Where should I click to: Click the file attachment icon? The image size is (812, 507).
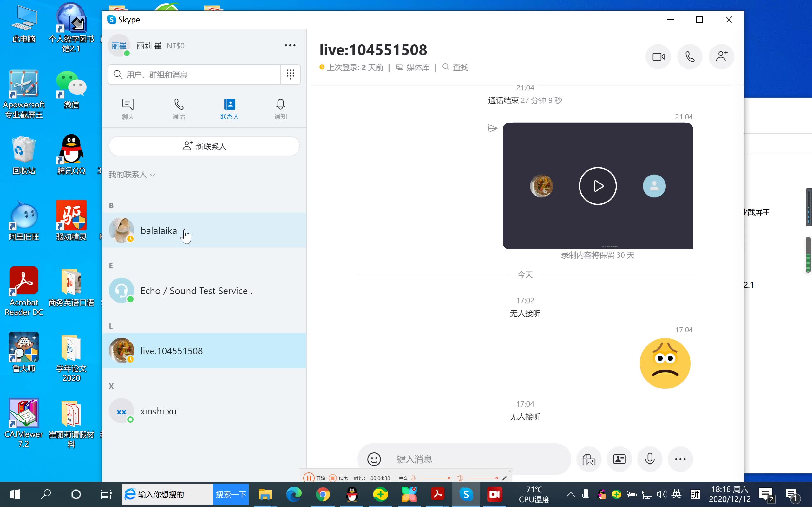(x=589, y=459)
